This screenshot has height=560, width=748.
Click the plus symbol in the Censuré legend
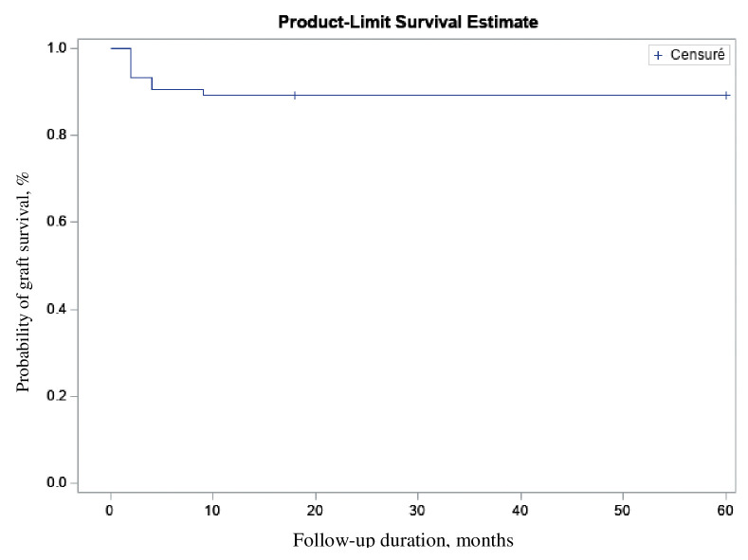click(658, 56)
